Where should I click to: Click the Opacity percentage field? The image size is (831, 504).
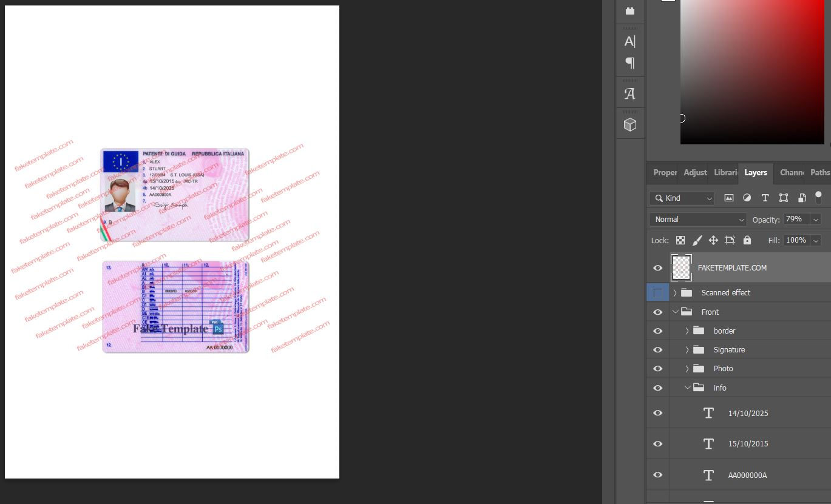[796, 220]
